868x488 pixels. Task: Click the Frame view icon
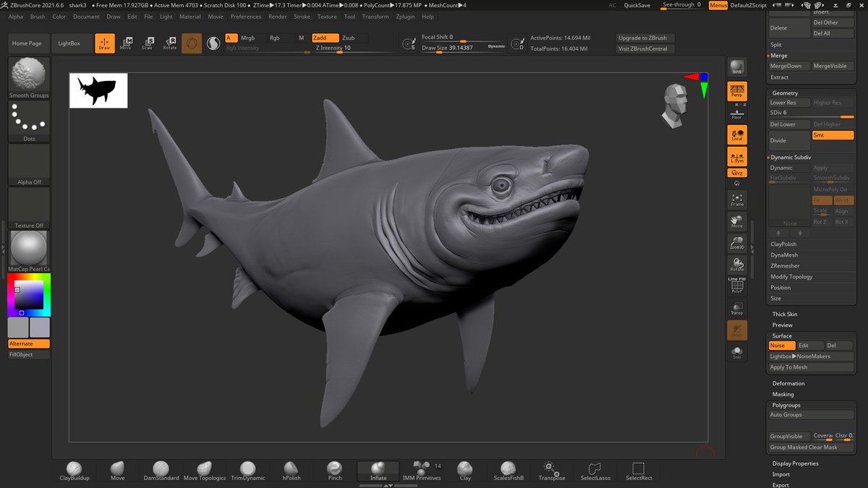[x=736, y=199]
